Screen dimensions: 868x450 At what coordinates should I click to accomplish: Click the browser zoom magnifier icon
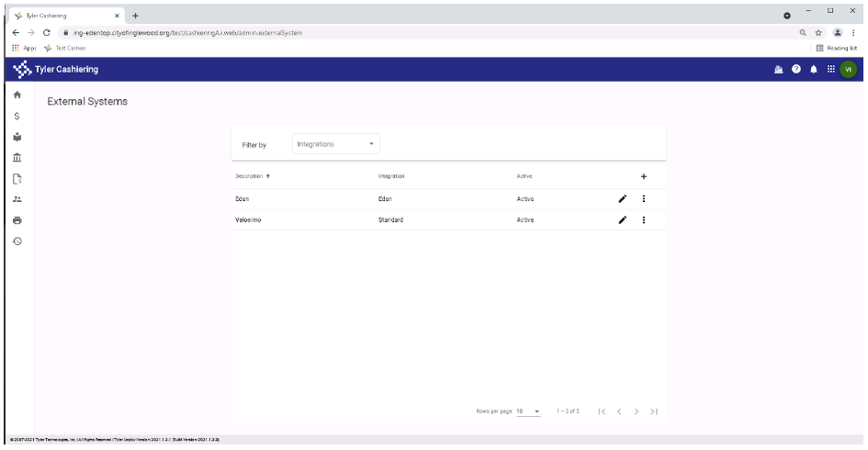(803, 33)
